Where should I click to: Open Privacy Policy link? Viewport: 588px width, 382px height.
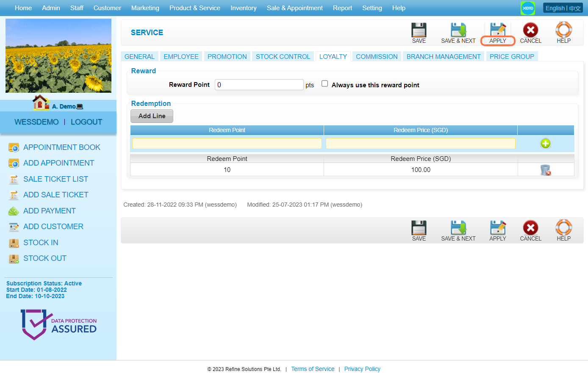[x=362, y=369]
